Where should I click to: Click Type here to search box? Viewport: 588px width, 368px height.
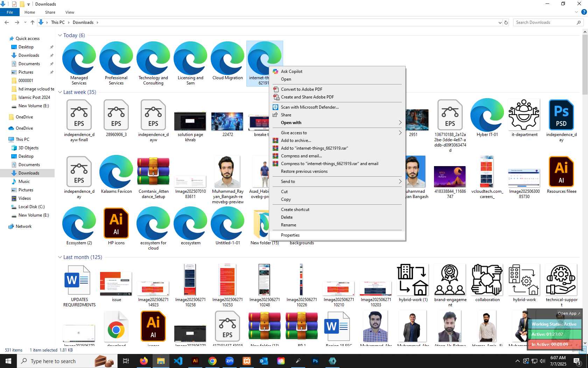(66, 361)
